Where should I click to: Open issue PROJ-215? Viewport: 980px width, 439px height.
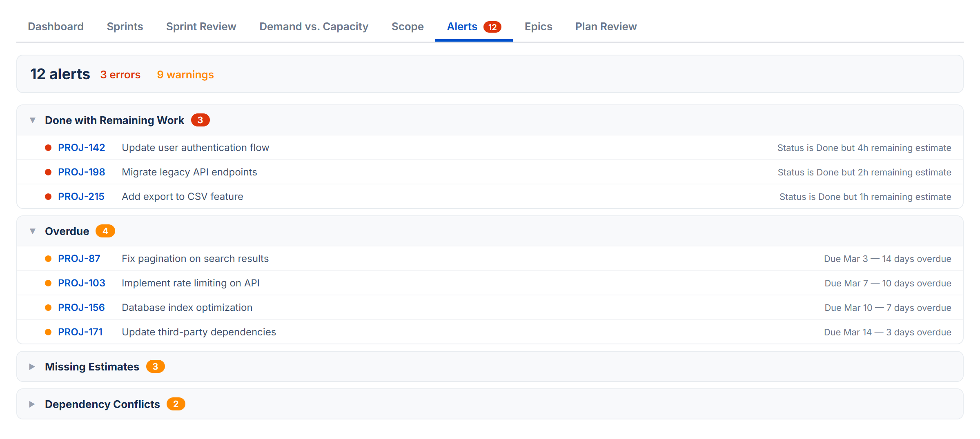81,196
